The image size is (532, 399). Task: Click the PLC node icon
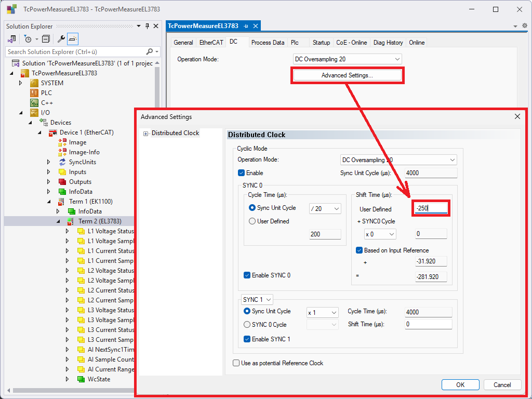coord(34,93)
